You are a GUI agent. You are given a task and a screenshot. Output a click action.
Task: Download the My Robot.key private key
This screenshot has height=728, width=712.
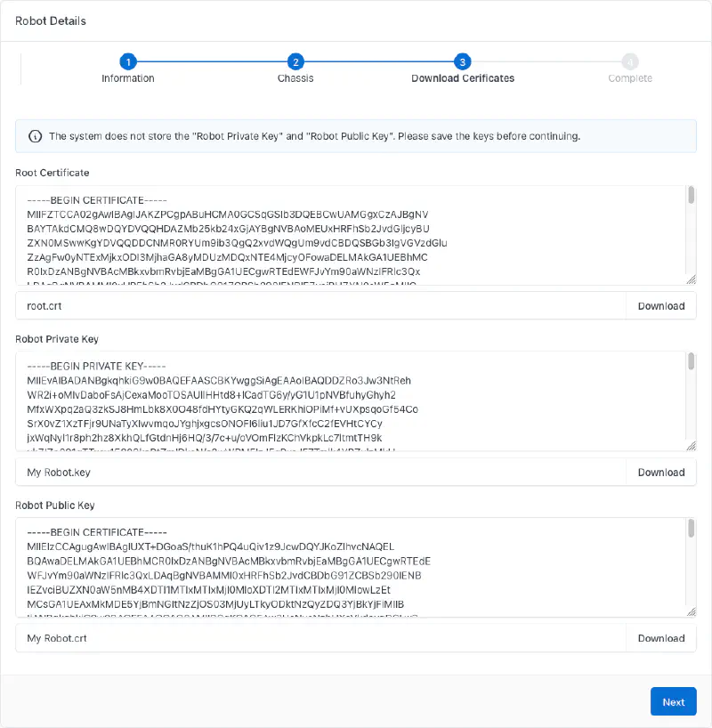point(660,473)
